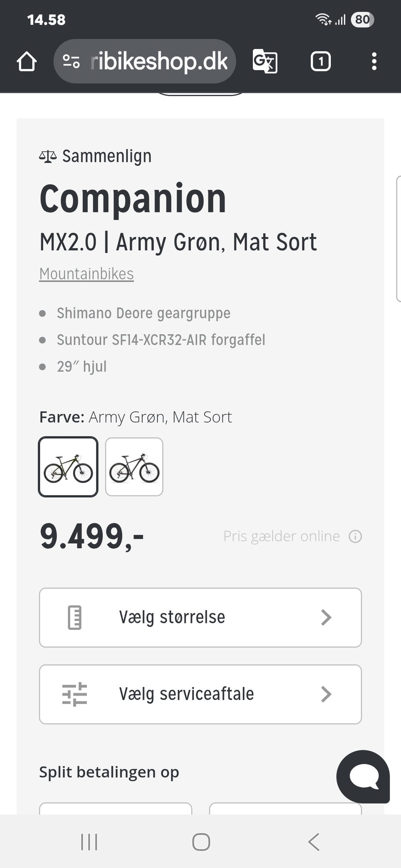Open the Android recent apps button
The width and height of the screenshot is (401, 868).
click(89, 842)
